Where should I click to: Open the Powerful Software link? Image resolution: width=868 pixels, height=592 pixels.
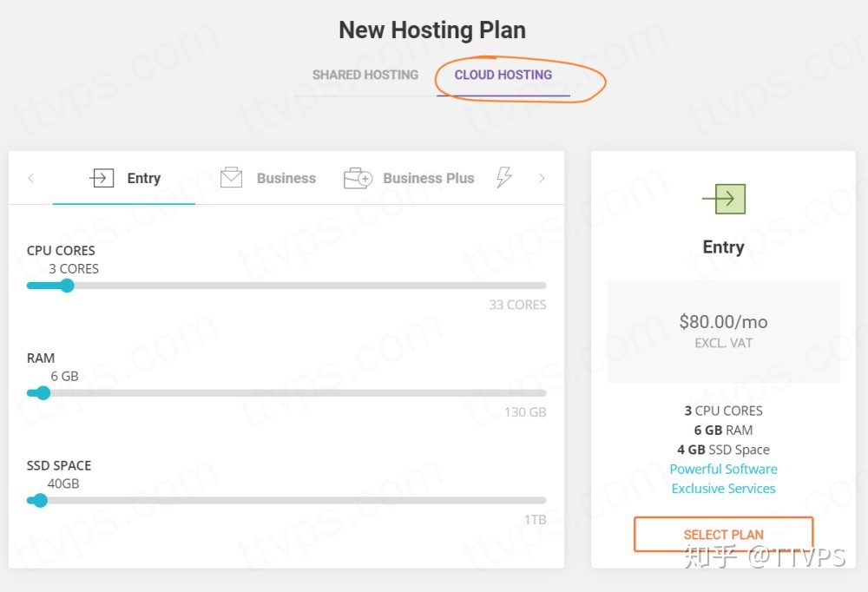tap(723, 469)
